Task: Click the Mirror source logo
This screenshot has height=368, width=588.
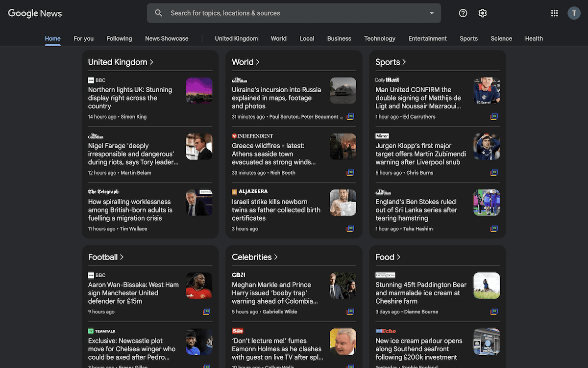Action: pos(382,136)
